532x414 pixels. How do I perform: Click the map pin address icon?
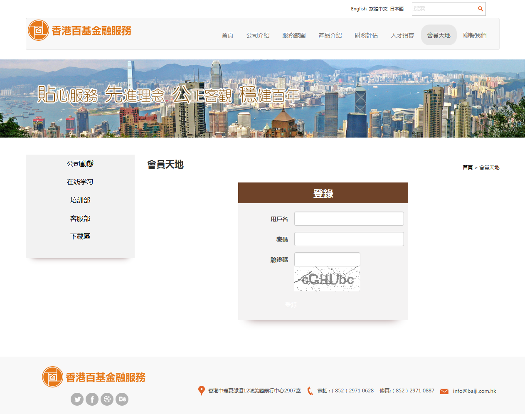[x=202, y=391]
